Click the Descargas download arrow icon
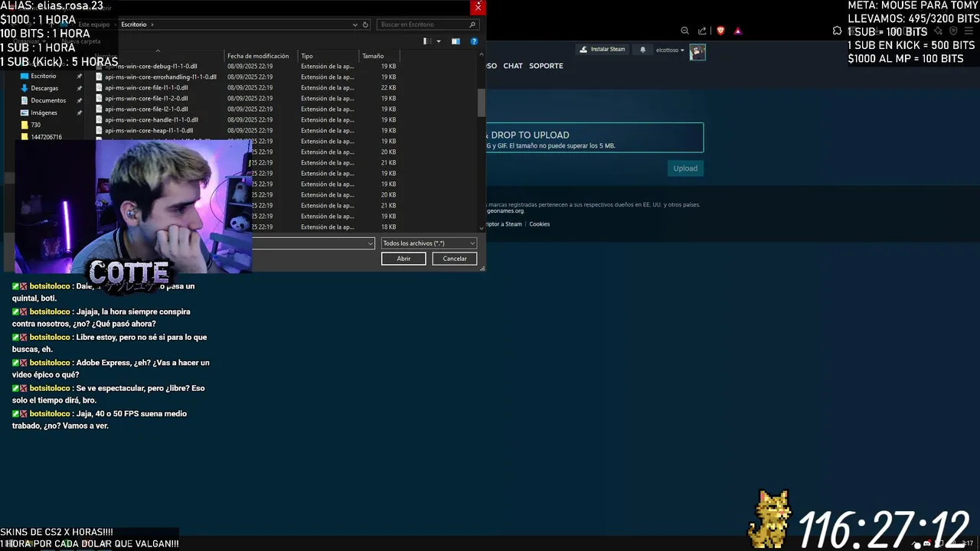980x551 pixels. (24, 88)
